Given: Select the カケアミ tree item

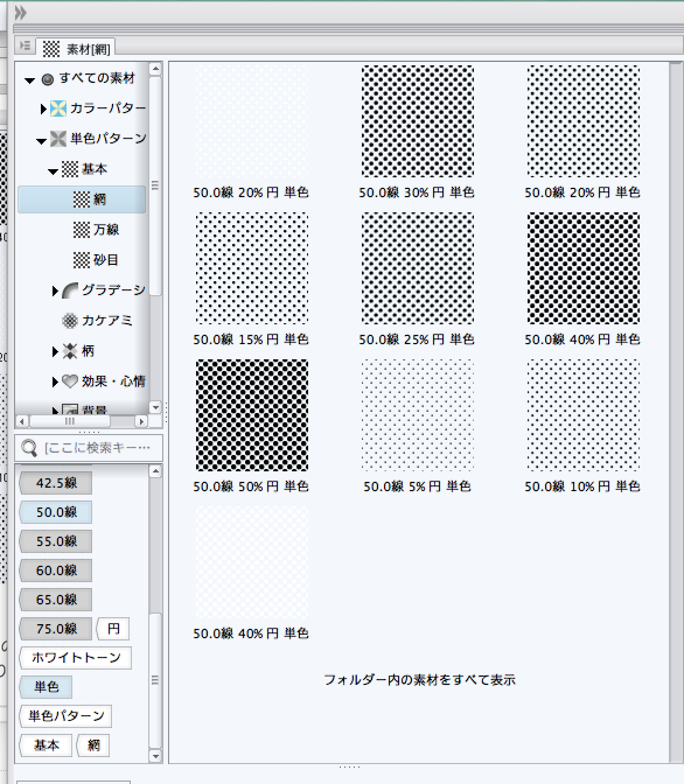Looking at the screenshot, I should [x=97, y=320].
